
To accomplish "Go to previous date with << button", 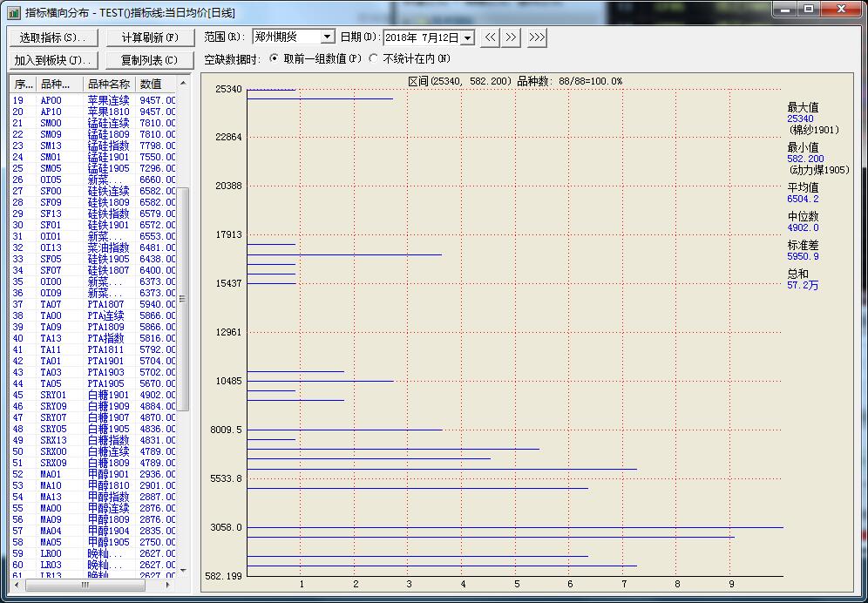I will point(490,37).
